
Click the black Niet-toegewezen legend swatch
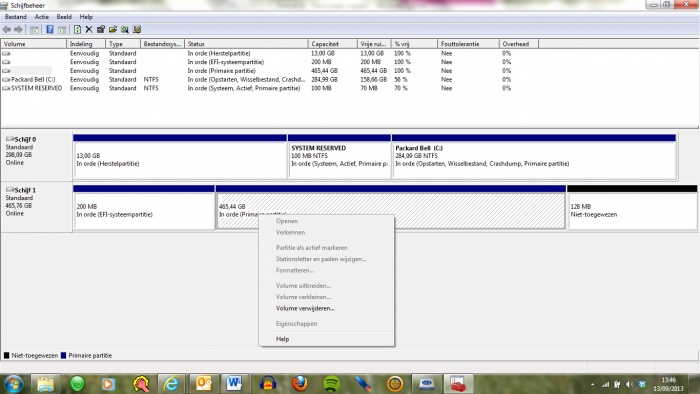(x=6, y=356)
